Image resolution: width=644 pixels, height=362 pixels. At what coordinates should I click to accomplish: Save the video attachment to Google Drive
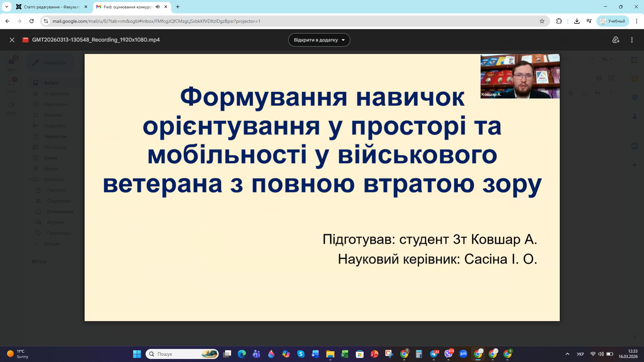(616, 40)
